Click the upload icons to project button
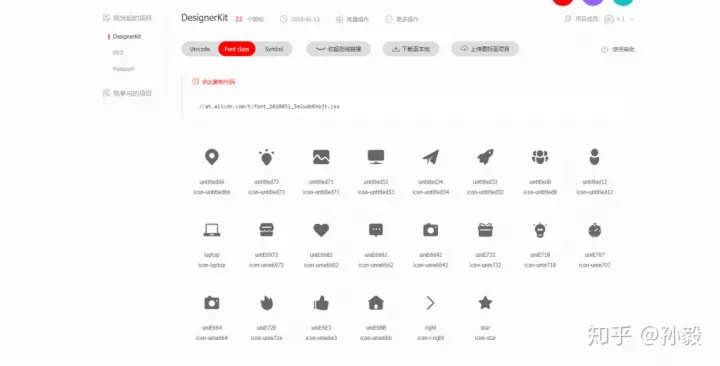The width and height of the screenshot is (720, 366). point(485,49)
